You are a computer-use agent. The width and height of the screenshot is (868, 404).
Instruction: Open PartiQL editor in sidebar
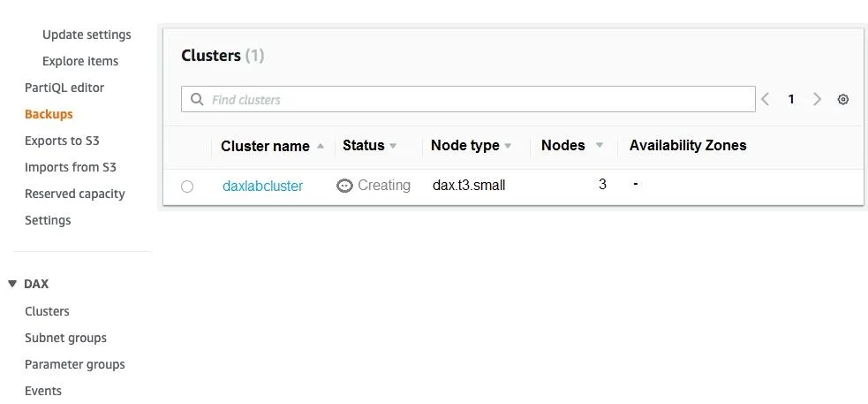click(64, 88)
